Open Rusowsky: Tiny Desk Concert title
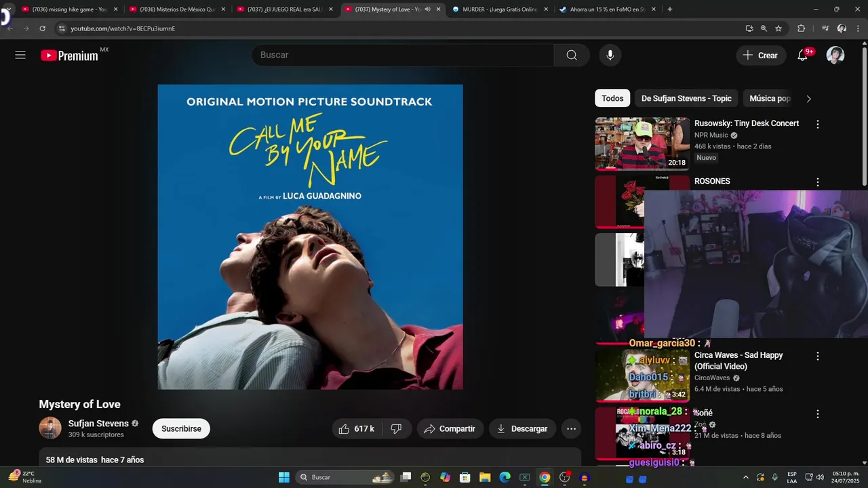Viewport: 868px width, 488px height. pos(747,123)
